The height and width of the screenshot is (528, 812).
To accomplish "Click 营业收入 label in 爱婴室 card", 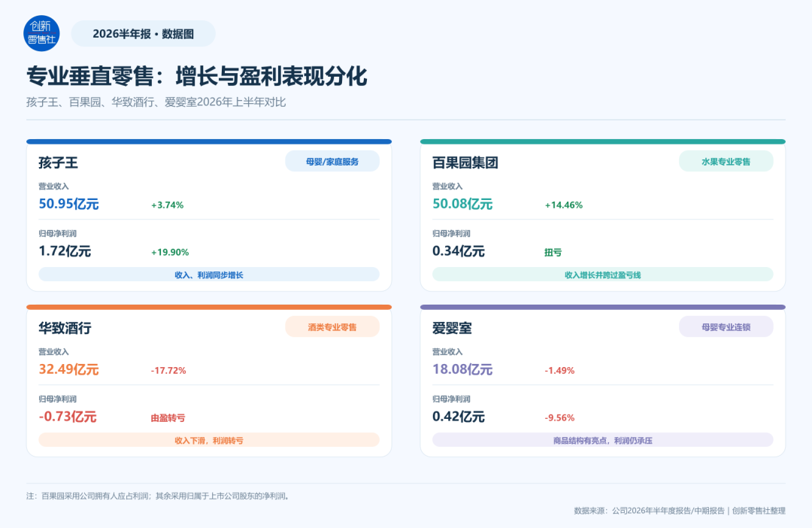I will 447,351.
